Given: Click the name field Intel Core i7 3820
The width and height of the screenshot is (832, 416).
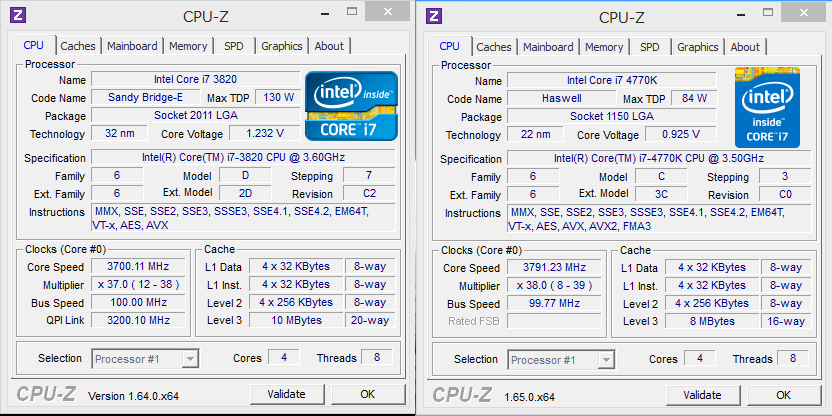Looking at the screenshot, I should pyautogui.click(x=196, y=80).
